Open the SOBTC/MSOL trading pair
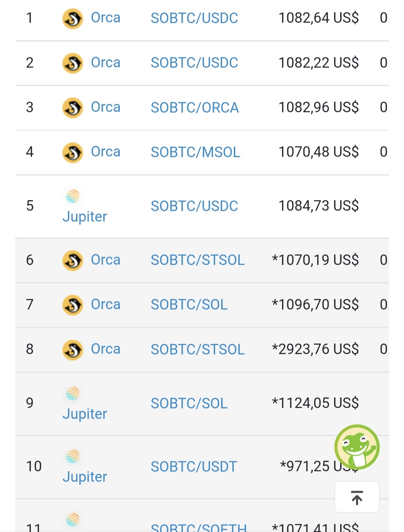 pyautogui.click(x=195, y=152)
